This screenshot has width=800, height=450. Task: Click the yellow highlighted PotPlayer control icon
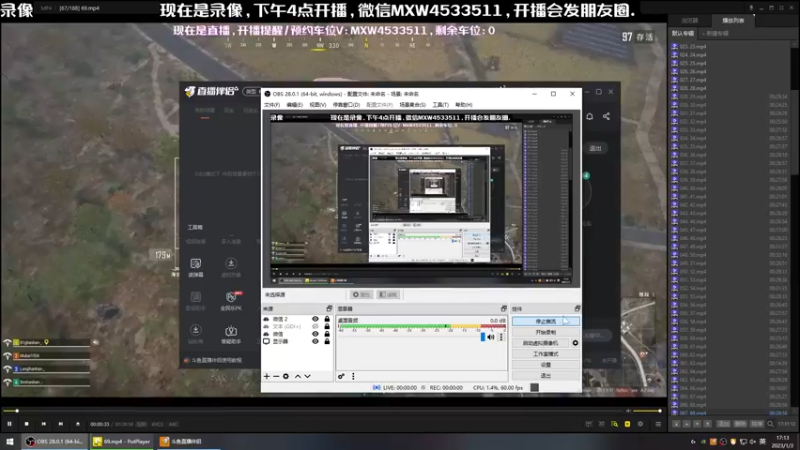tap(627, 424)
